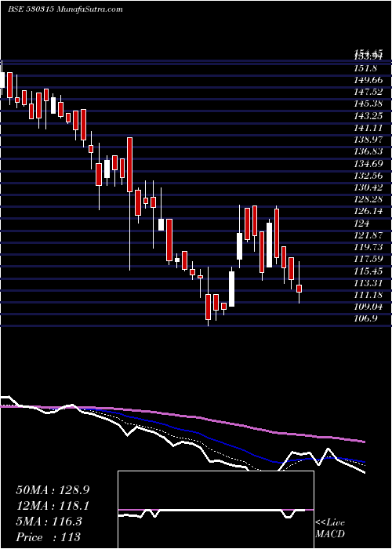
Task: Click the 136.83 price axis label
Action: [368, 151]
